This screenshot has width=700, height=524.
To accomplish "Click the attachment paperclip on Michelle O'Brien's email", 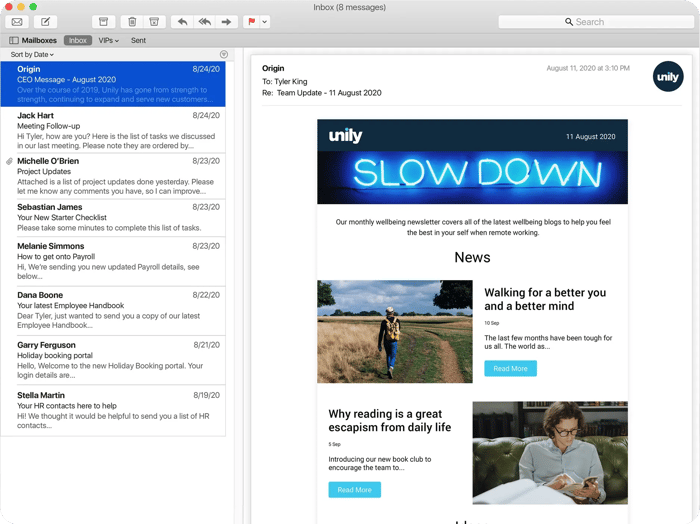I will 9,161.
